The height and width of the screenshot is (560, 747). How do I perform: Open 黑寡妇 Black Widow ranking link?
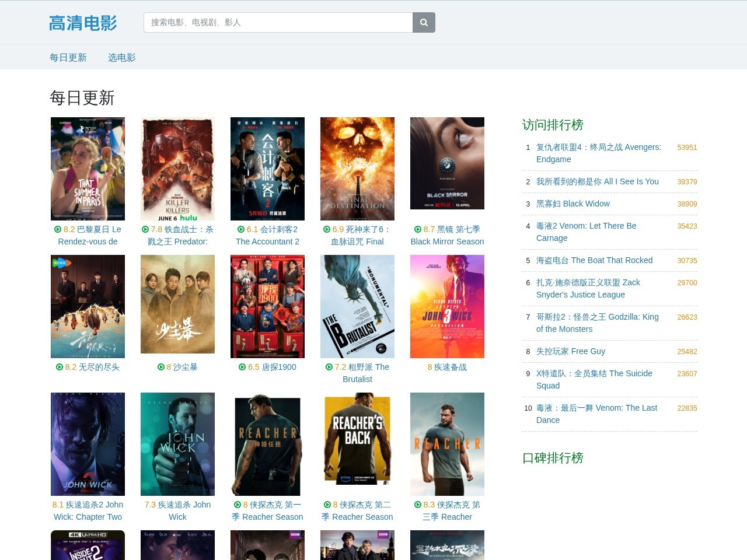coord(573,204)
